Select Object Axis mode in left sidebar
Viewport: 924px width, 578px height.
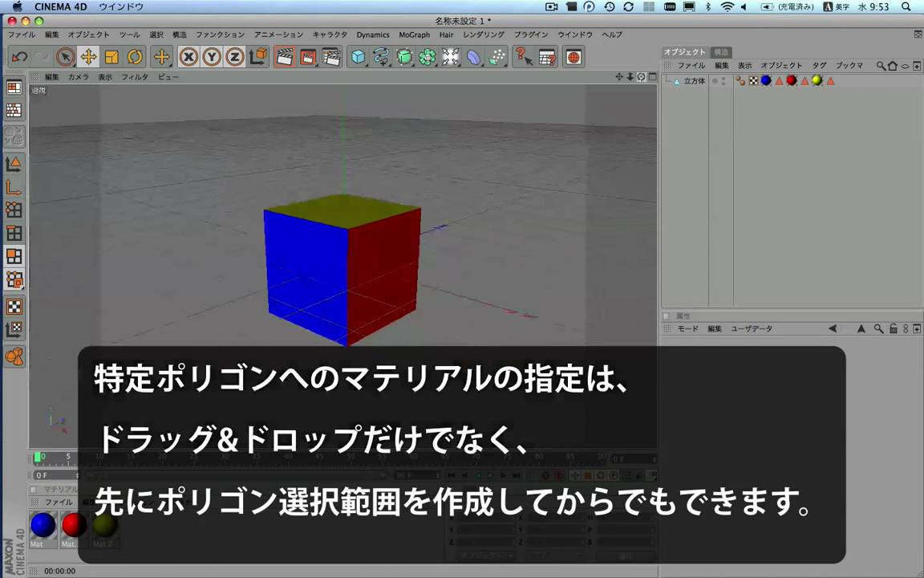(14, 187)
